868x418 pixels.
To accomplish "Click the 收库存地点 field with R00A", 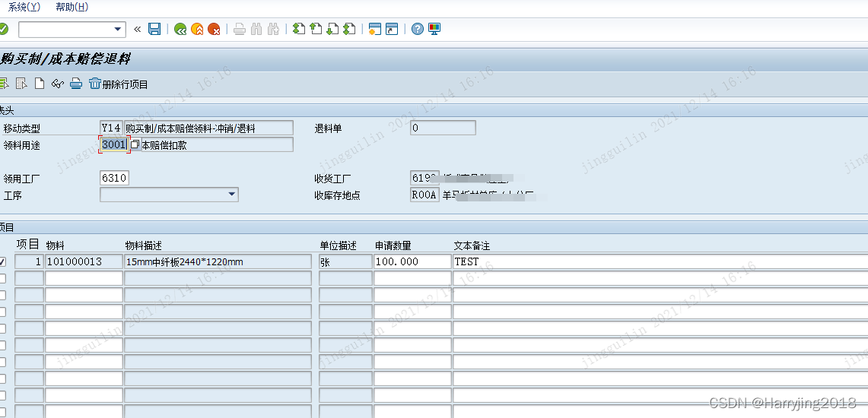I will coord(424,195).
